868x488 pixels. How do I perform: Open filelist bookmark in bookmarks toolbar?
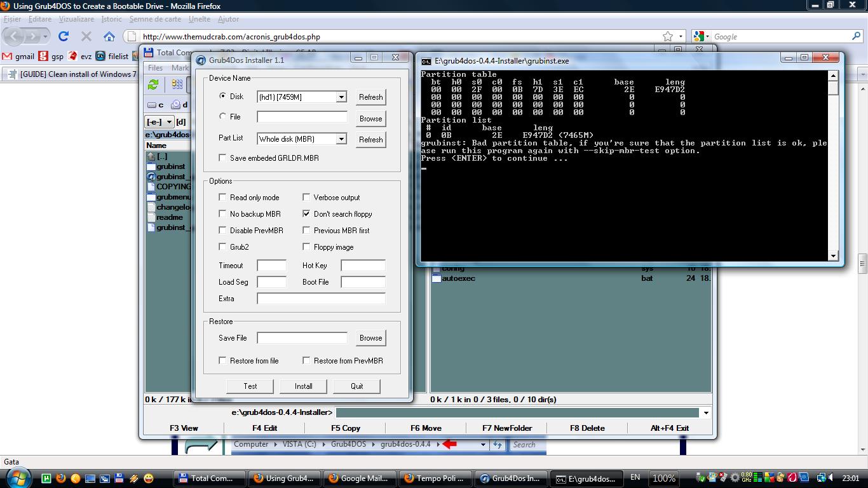tap(112, 56)
